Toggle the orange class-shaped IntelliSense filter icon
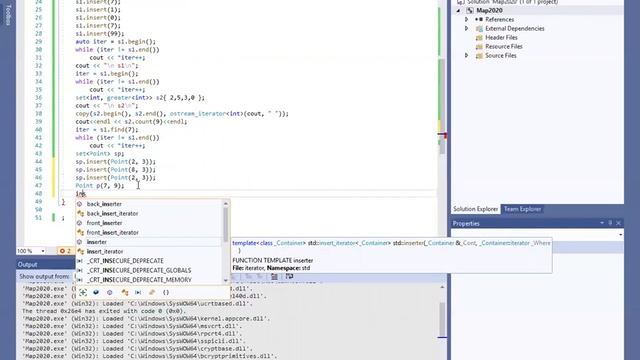The height and width of the screenshot is (360, 640). (x=124, y=292)
